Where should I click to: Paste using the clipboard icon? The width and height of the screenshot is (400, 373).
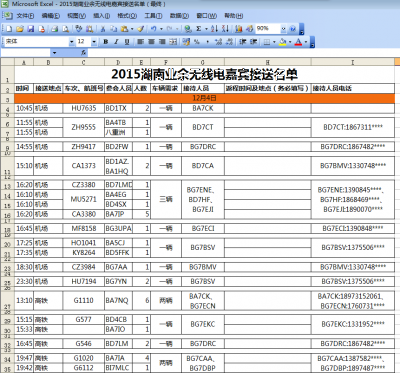[x=124, y=29]
